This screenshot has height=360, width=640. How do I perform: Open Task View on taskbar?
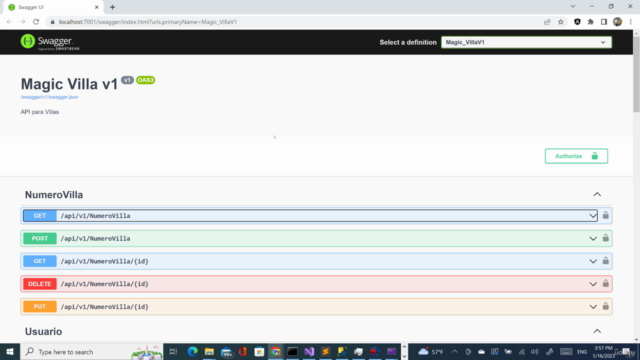click(173, 351)
